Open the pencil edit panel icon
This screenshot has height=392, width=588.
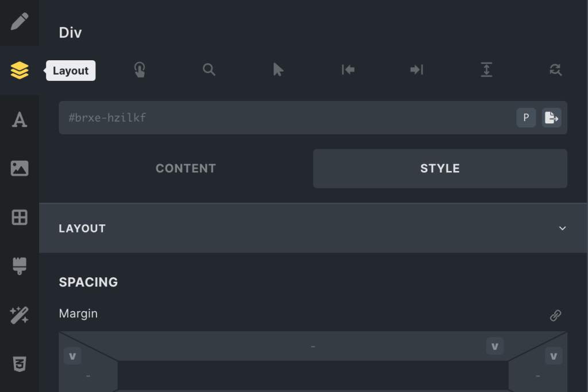tap(20, 22)
